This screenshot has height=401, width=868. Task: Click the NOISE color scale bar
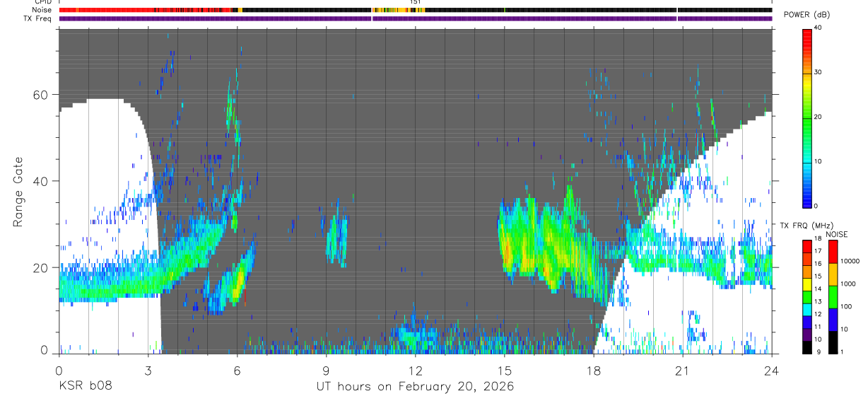(x=833, y=296)
